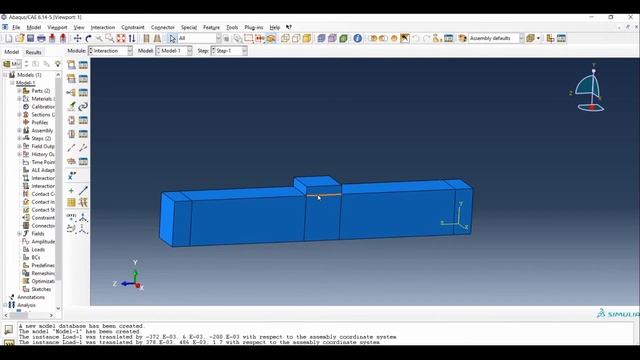Screen dimensions: 640x360
Task: Click the selection arrow tool icon
Action: (x=172, y=38)
